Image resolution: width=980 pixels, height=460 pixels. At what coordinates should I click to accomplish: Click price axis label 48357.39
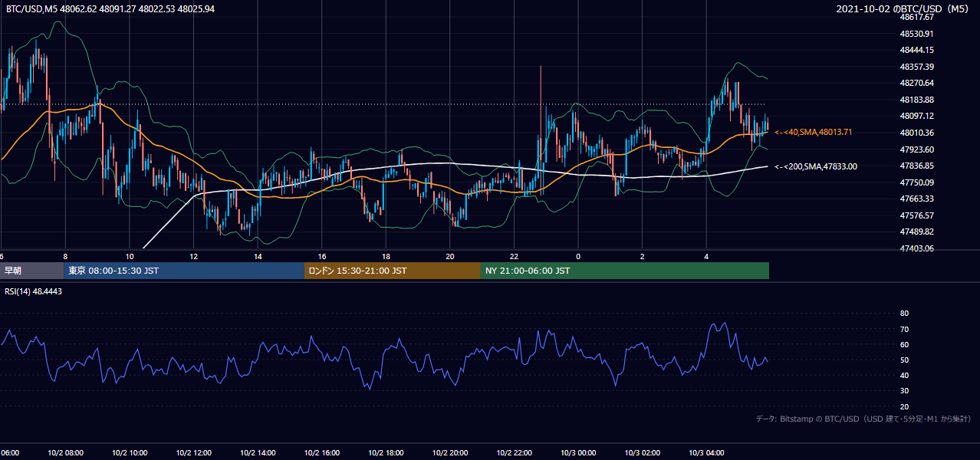pos(916,67)
